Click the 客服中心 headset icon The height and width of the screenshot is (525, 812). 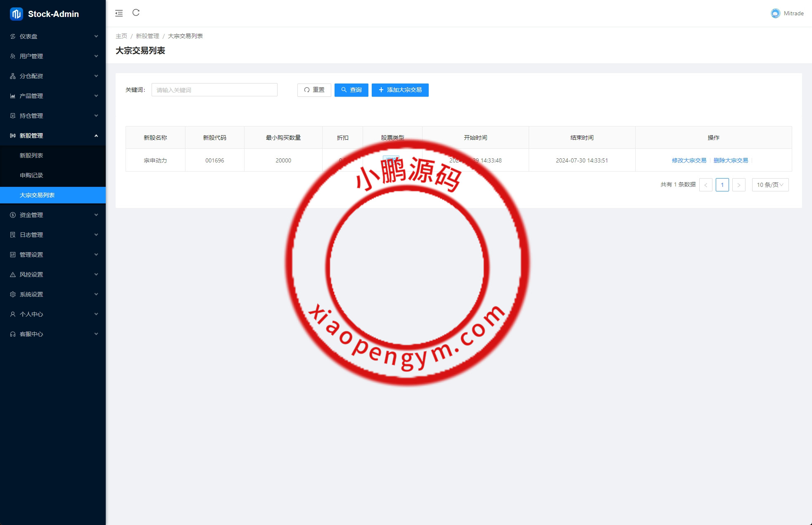[x=13, y=334]
